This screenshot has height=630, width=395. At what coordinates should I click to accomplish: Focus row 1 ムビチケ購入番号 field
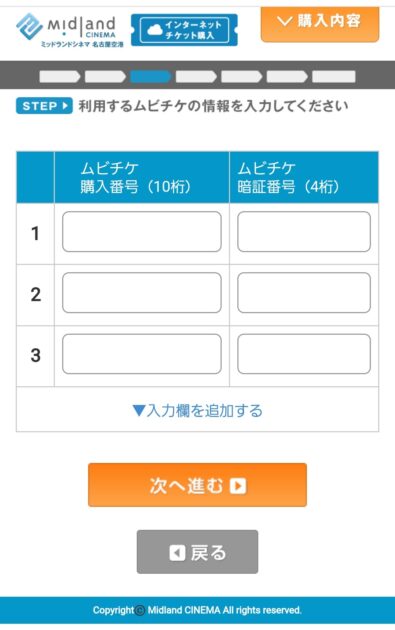tap(141, 232)
